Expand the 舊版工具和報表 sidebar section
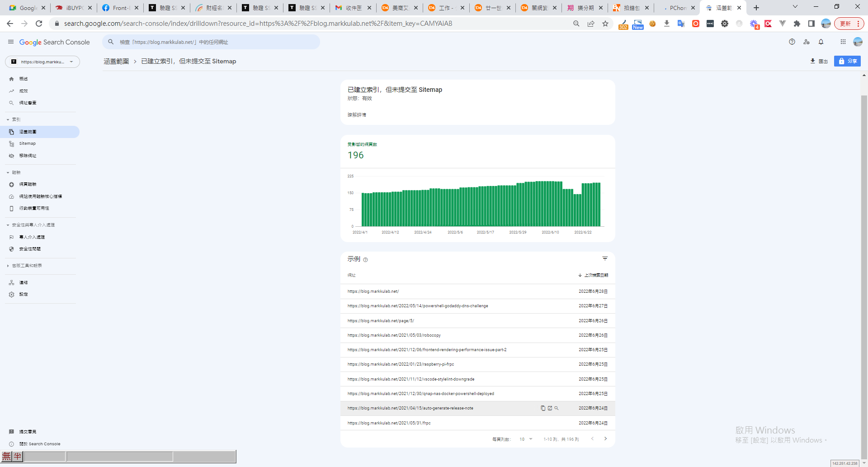Image resolution: width=868 pixels, height=467 pixels. click(8, 266)
